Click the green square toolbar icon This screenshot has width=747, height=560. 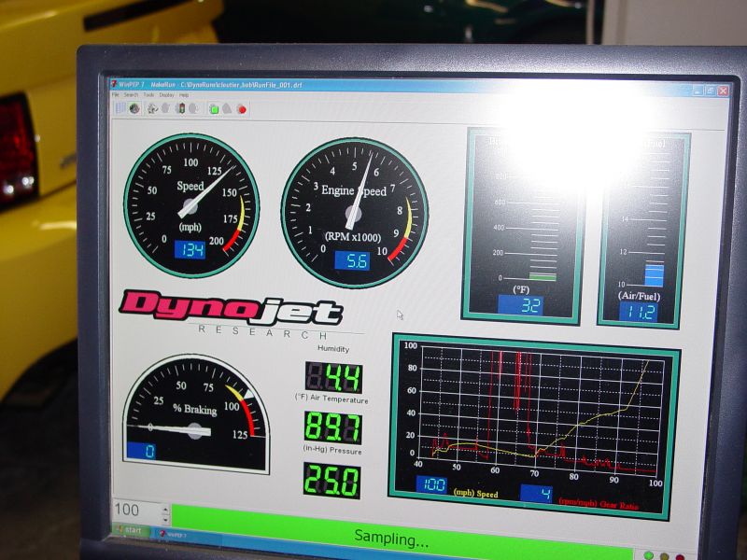click(214, 108)
